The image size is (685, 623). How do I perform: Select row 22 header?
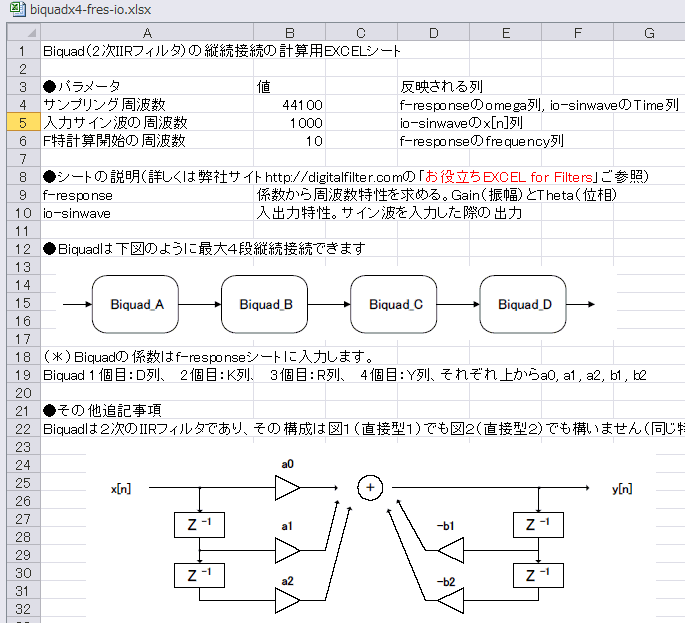pos(24,429)
